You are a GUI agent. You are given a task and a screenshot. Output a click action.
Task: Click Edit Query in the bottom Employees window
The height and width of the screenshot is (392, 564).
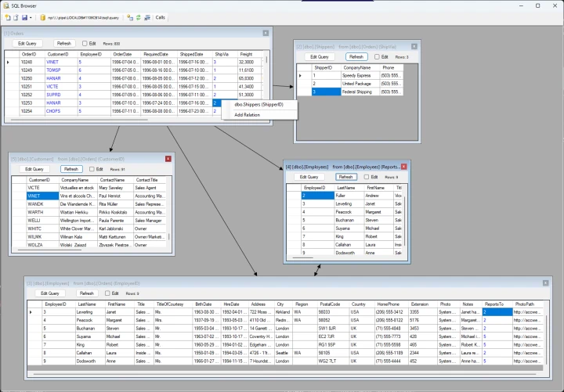click(x=50, y=293)
